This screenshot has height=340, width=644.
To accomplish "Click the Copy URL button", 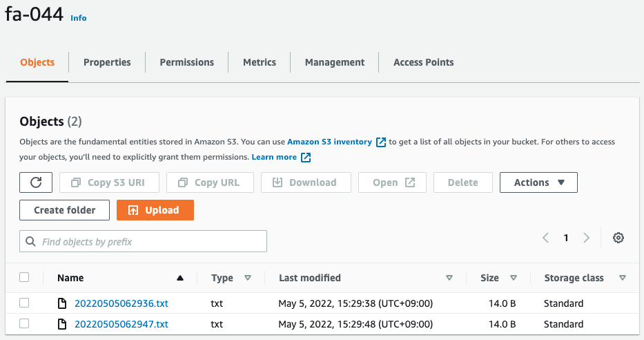I will [x=210, y=182].
